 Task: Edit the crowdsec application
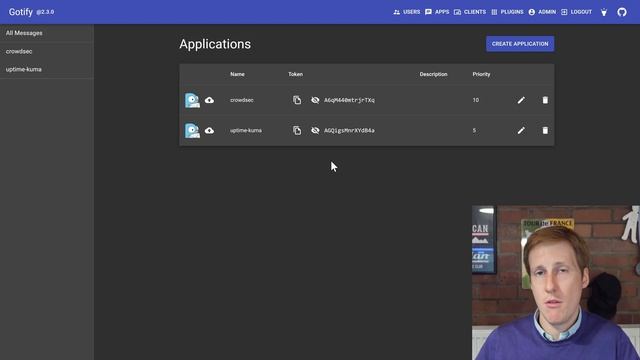point(521,100)
